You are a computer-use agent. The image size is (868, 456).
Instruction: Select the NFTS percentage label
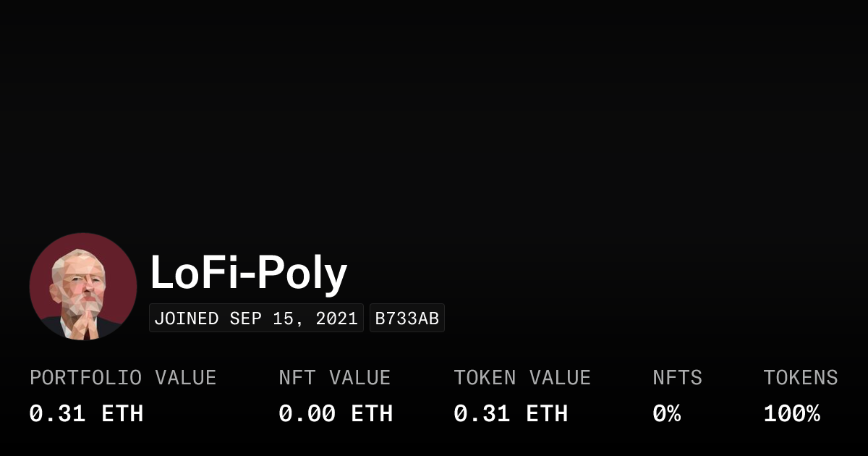[x=677, y=378]
